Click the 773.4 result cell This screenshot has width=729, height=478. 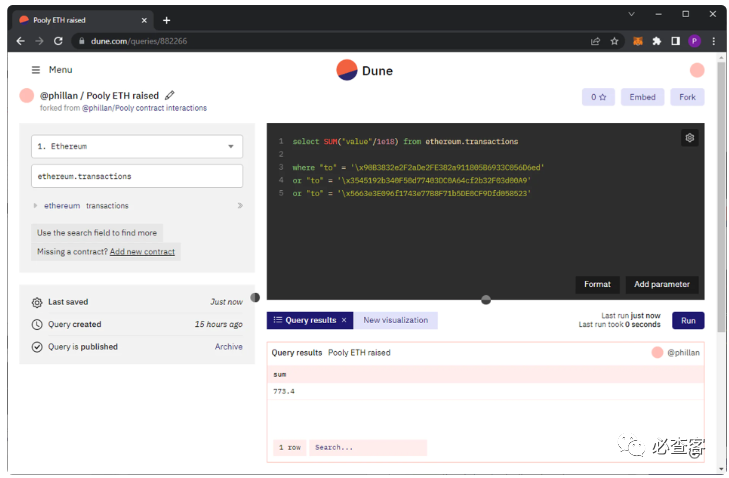pyautogui.click(x=284, y=392)
